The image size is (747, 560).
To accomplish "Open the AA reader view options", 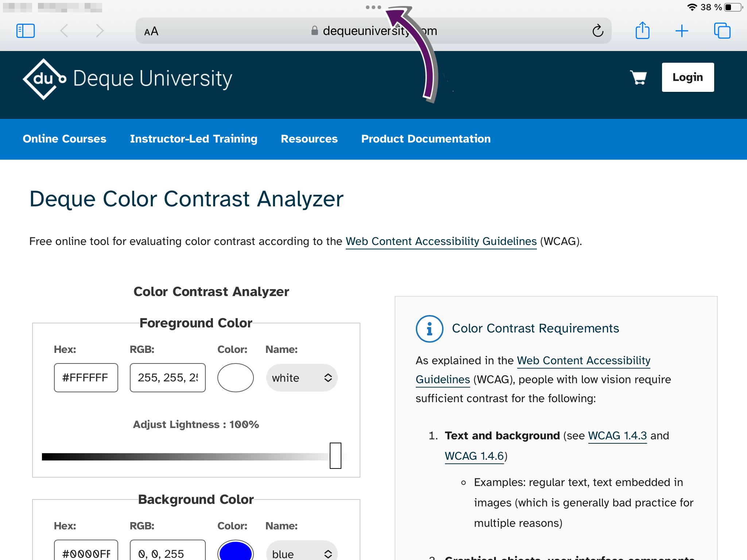I will click(151, 31).
